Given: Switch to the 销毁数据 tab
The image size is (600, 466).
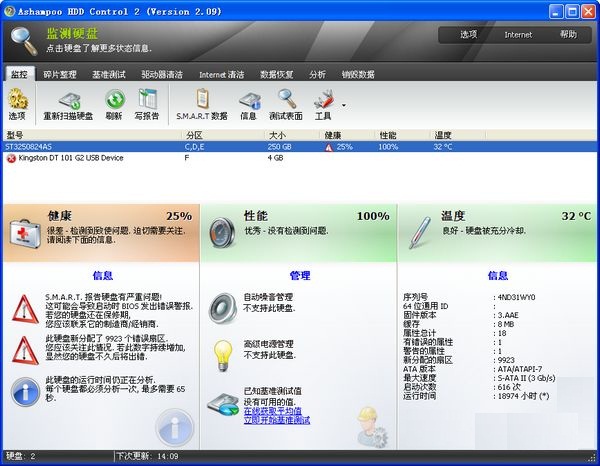Looking at the screenshot, I should [x=358, y=75].
